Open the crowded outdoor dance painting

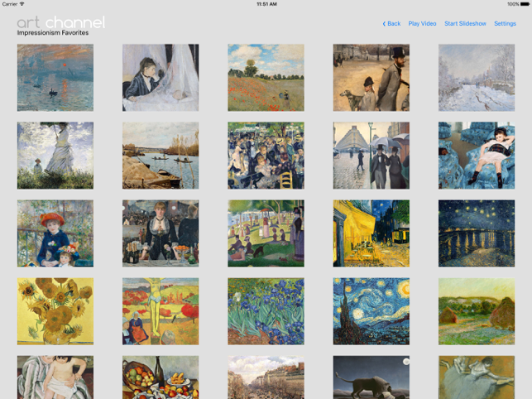point(266,156)
